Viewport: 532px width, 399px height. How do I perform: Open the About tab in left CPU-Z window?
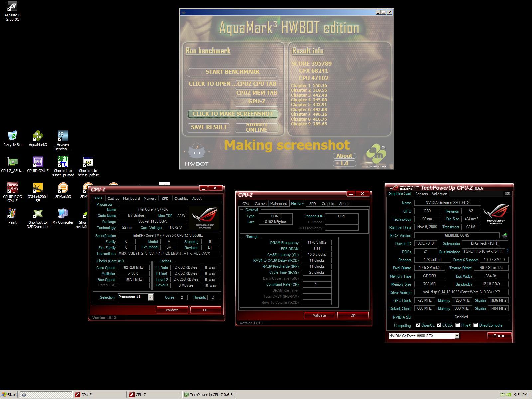tap(197, 199)
